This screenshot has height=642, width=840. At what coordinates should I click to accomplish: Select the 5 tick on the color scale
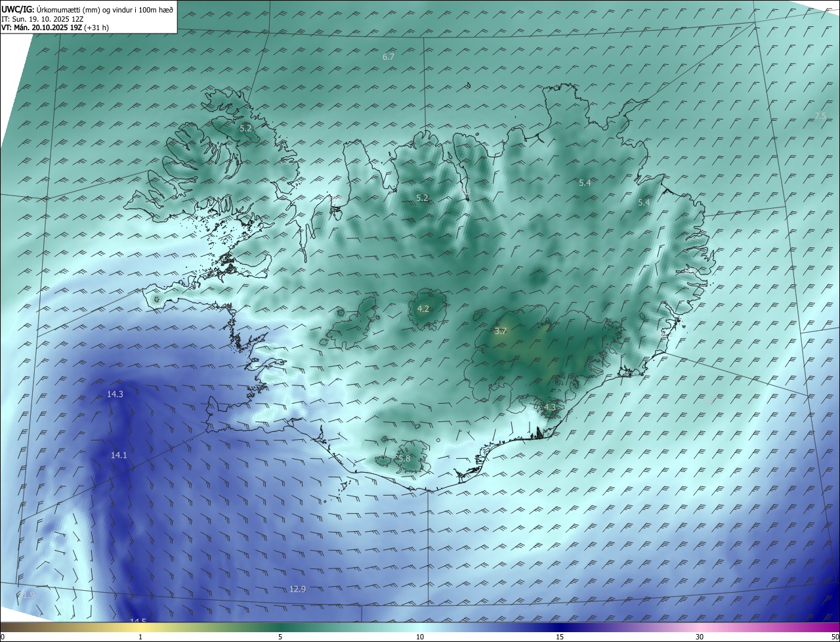[x=280, y=637]
